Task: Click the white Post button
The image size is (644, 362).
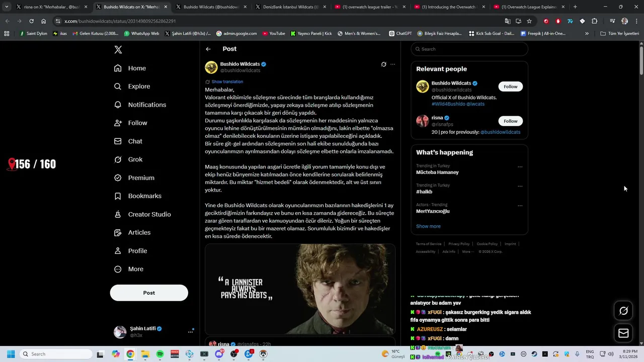Action: [149, 293]
